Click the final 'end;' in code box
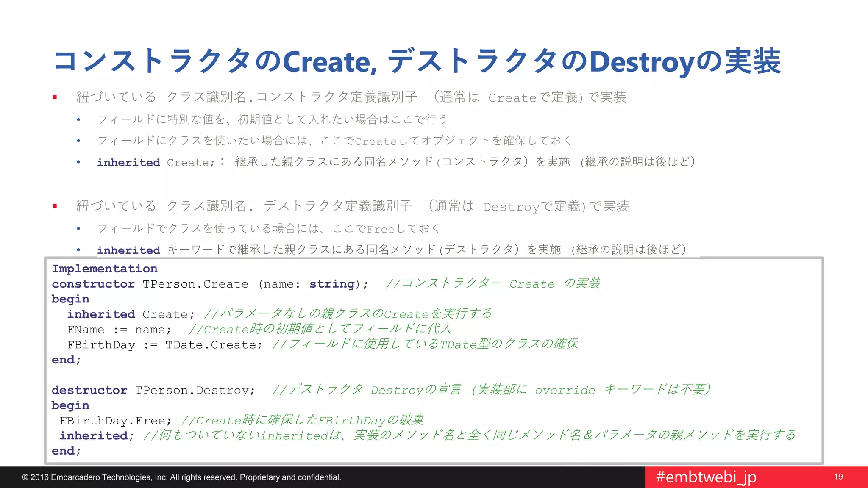 [66, 451]
